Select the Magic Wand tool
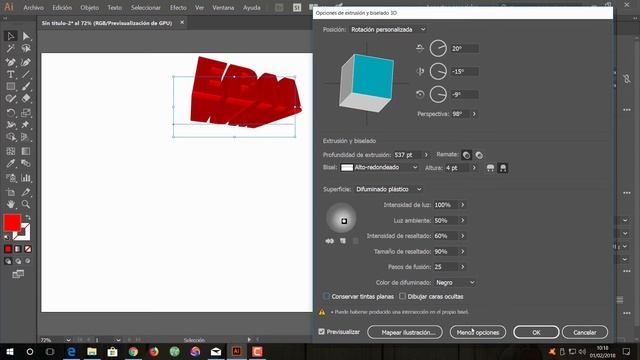Image resolution: width=640 pixels, height=360 pixels. pyautogui.click(x=11, y=49)
